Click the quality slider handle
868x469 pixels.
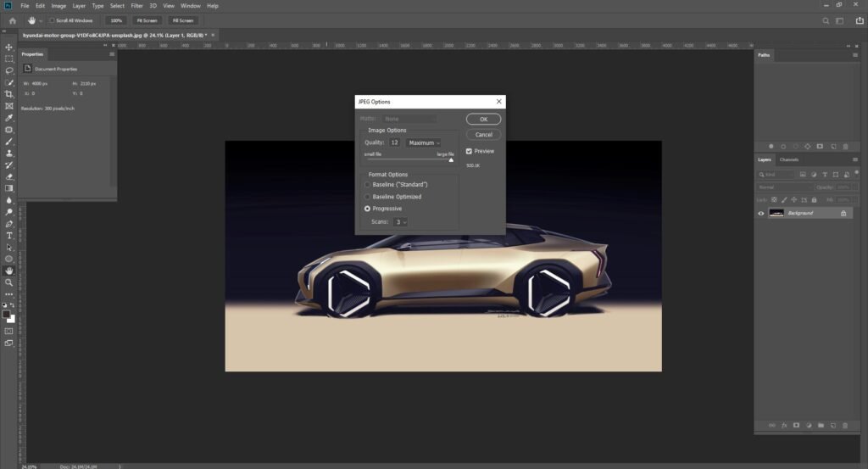pyautogui.click(x=451, y=160)
